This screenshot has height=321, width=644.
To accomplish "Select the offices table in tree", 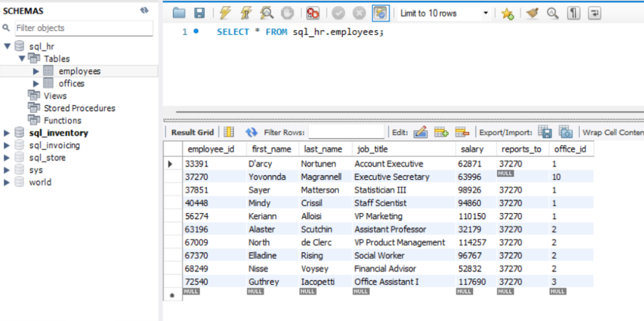I will pyautogui.click(x=72, y=84).
